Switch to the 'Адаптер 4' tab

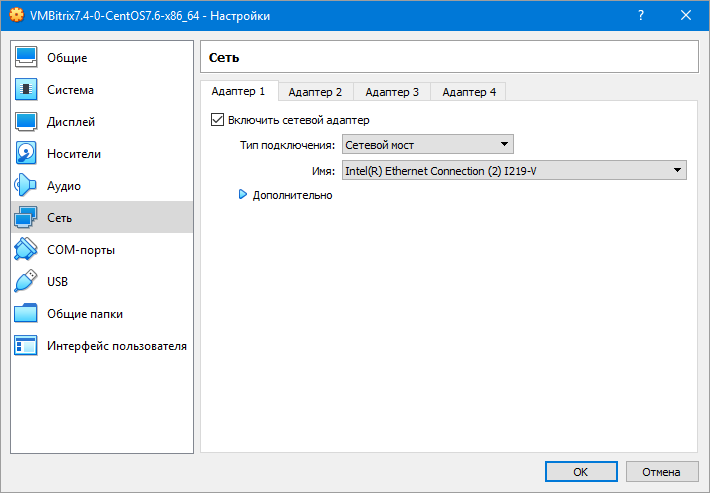click(x=469, y=92)
